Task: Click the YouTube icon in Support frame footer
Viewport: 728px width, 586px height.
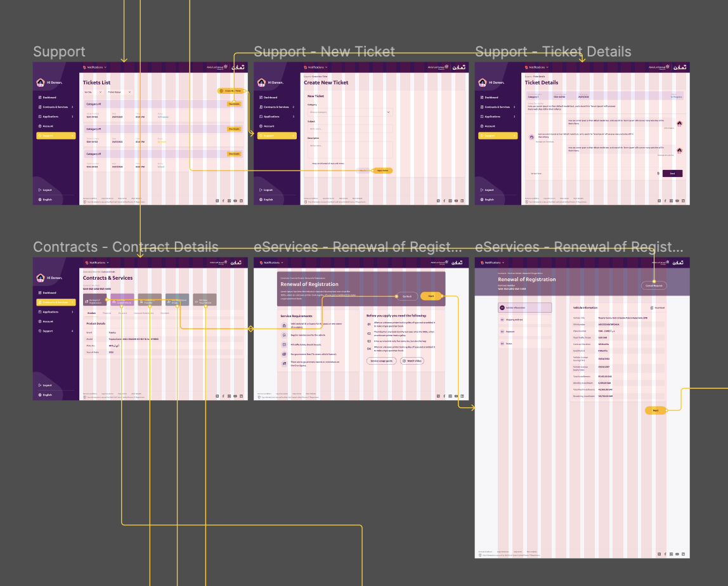Action: 235,201
